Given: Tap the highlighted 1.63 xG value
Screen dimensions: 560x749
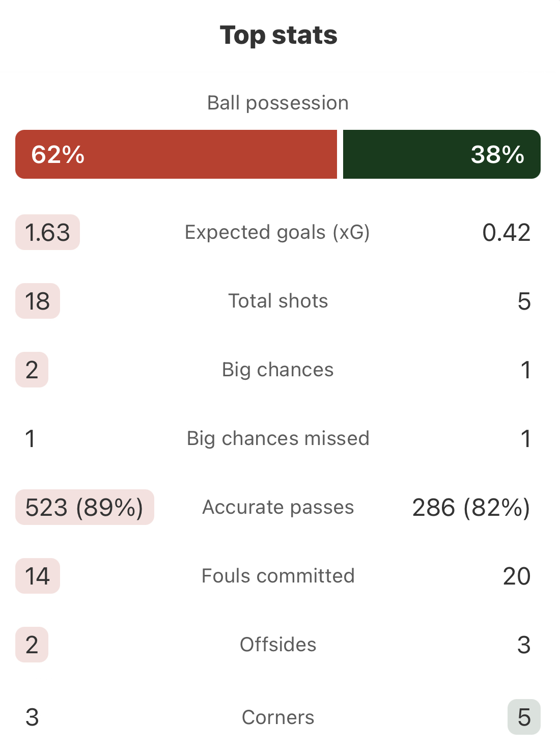Looking at the screenshot, I should point(47,232).
